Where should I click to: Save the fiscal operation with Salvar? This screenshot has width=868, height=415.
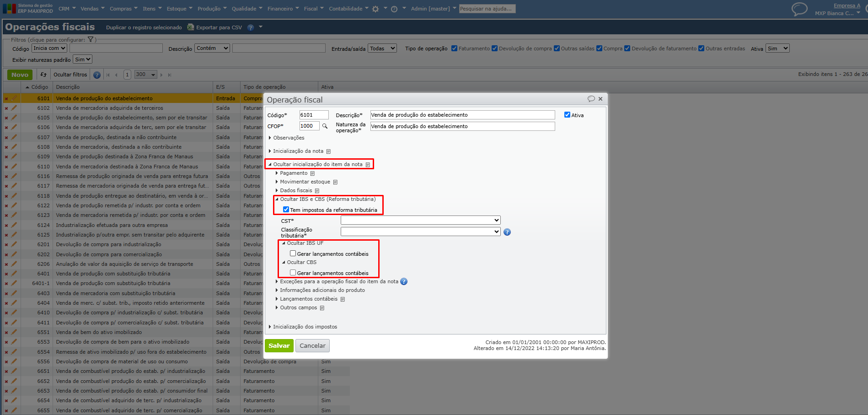(x=279, y=346)
